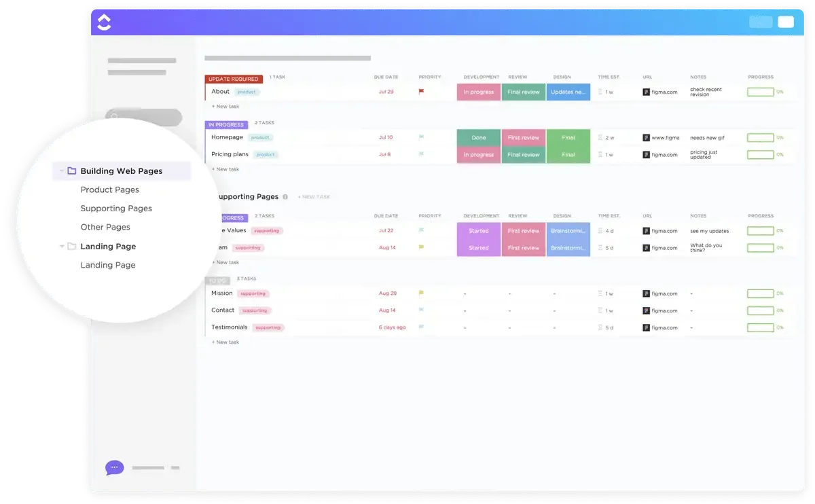
Task: Click the Figma icon in Testimonials row
Action: (647, 327)
